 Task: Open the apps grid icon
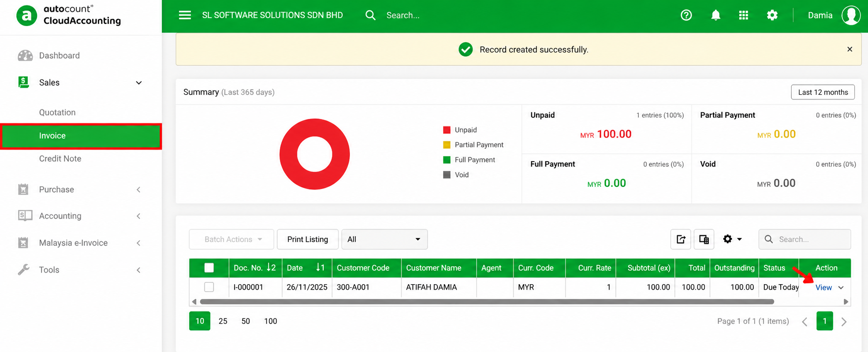pos(743,15)
